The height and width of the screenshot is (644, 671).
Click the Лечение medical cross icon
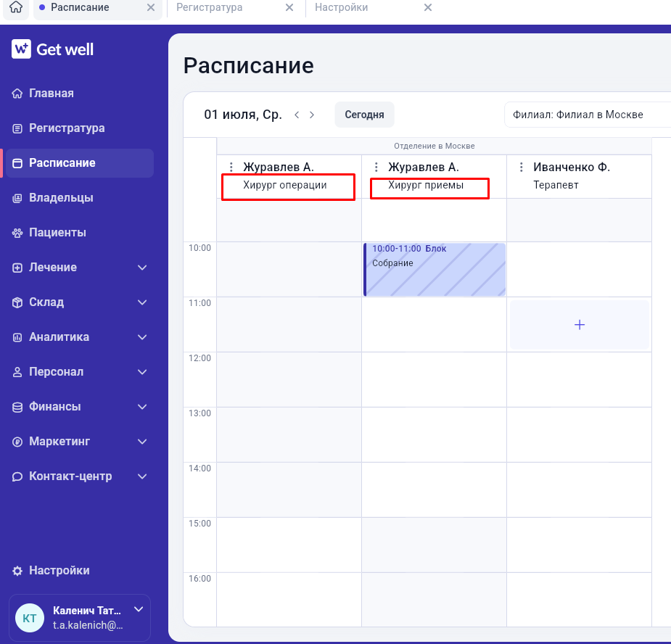click(17, 268)
